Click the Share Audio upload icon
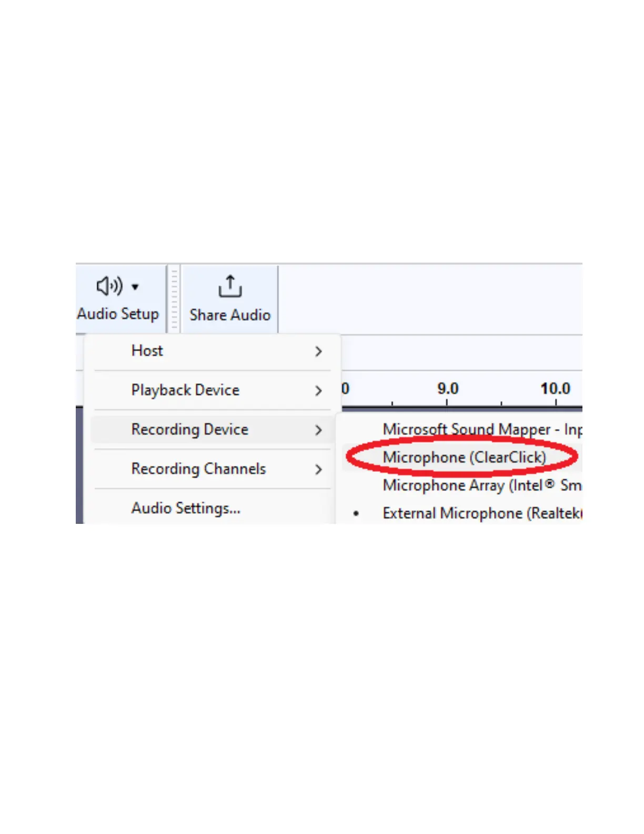The image size is (644, 834). click(x=230, y=286)
